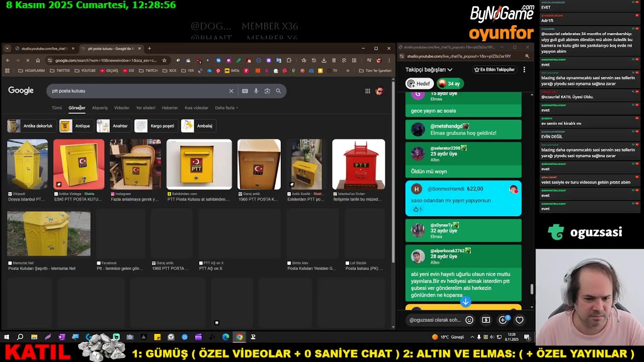644x362 pixels.
Task: Open Windows taskbar search
Action: (x=20, y=337)
